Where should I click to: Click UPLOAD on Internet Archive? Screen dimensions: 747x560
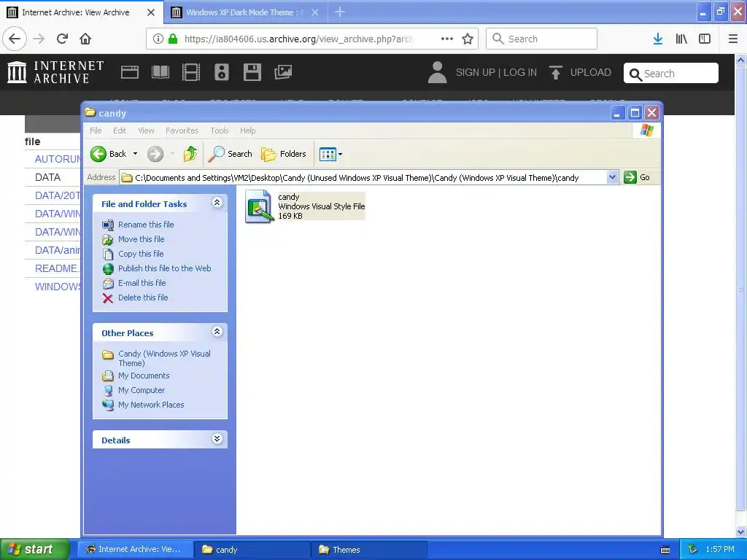580,72
